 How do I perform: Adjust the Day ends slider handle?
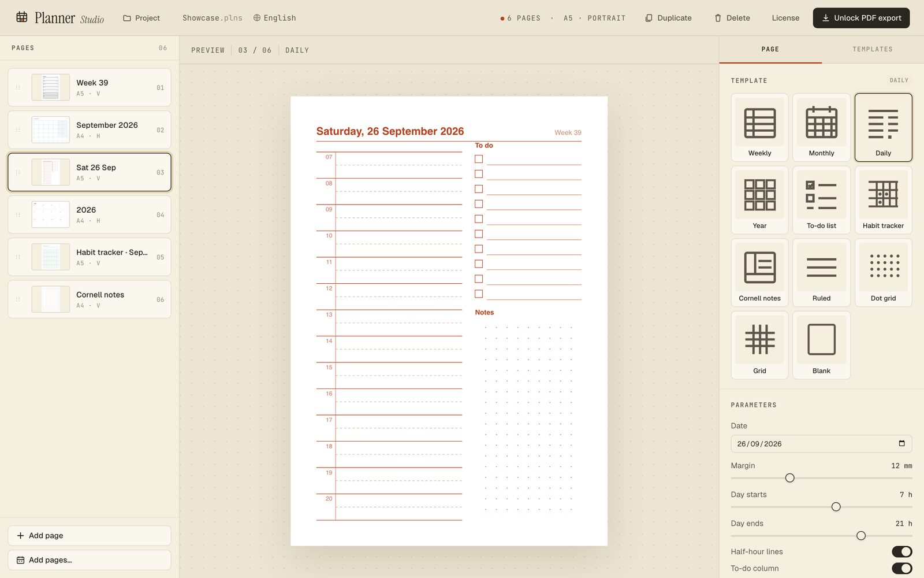click(x=861, y=536)
